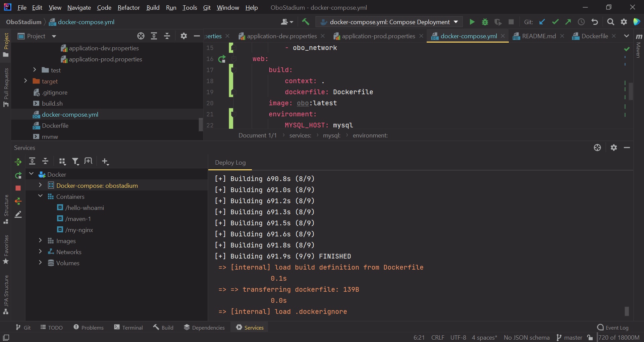Click the Group By icon in Services
This screenshot has width=644, height=342.
pos(62,161)
